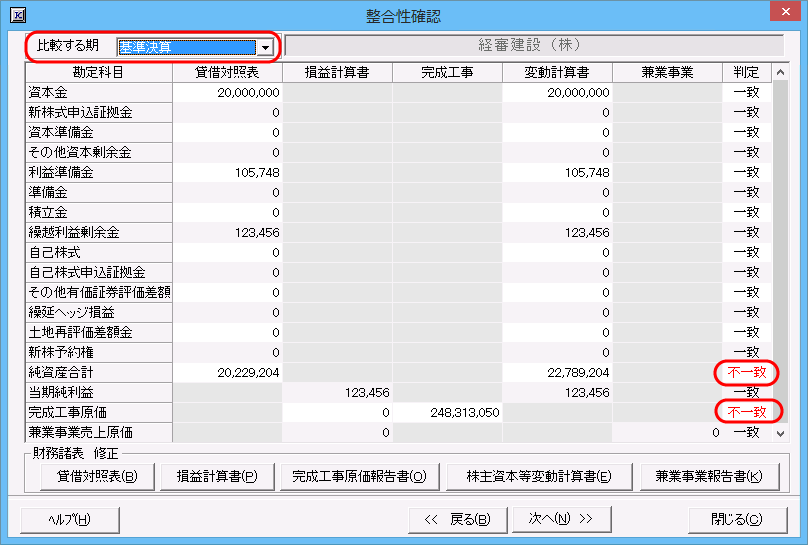Select the 当期純利益 row label

(x=98, y=393)
